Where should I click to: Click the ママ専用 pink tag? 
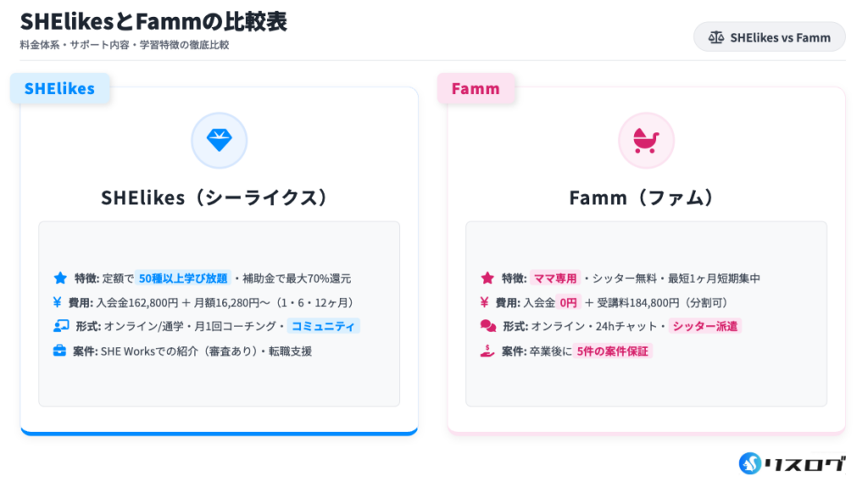tap(555, 278)
